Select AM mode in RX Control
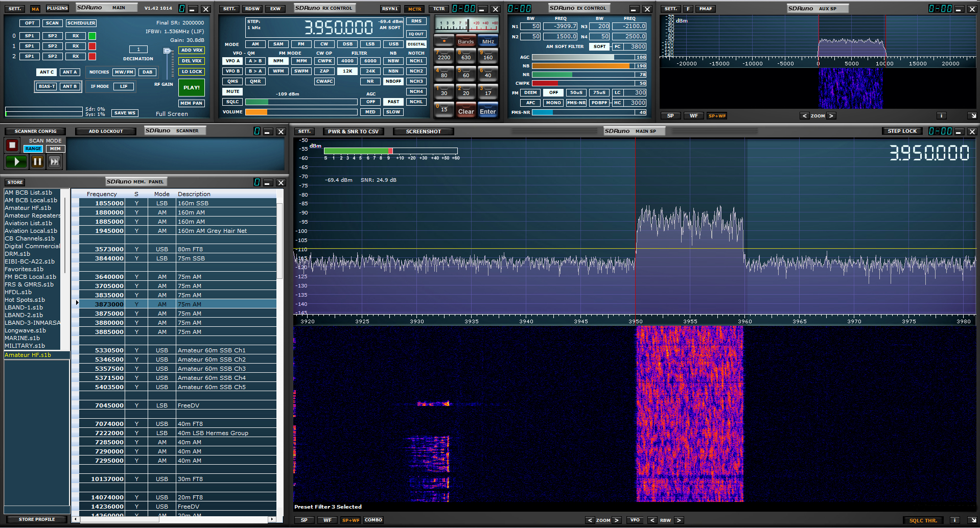This screenshot has width=980, height=528. pos(255,44)
